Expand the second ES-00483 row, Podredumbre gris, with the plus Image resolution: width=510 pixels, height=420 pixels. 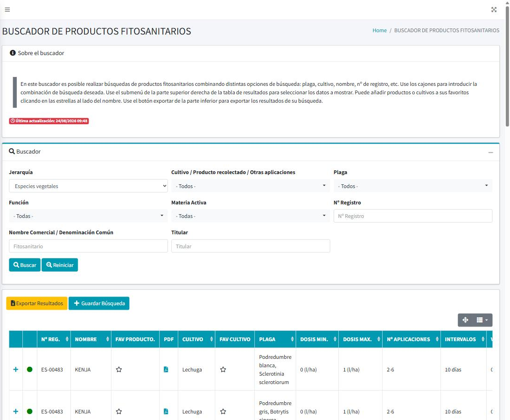[x=15, y=412]
